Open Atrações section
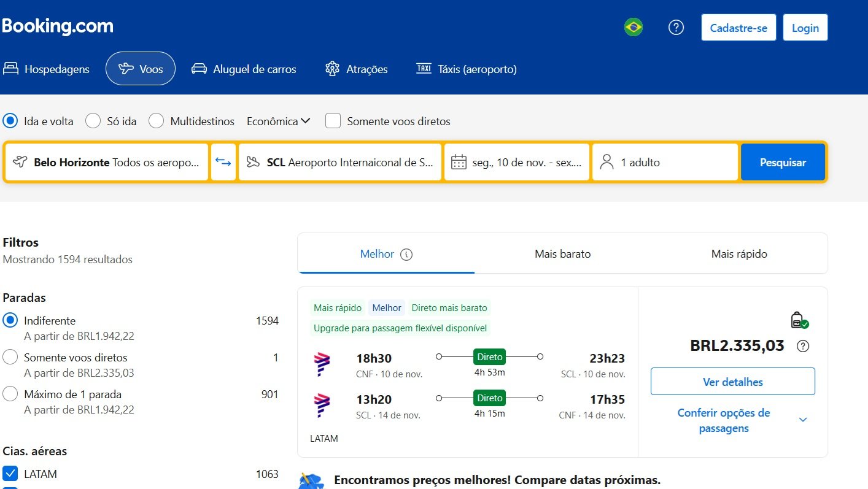 point(357,69)
